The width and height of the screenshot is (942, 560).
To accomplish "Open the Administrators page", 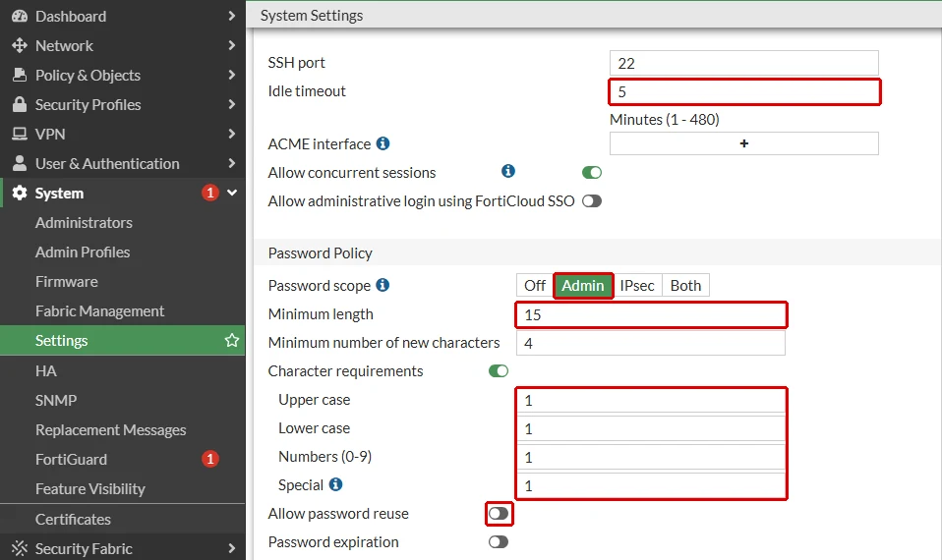I will pos(84,223).
